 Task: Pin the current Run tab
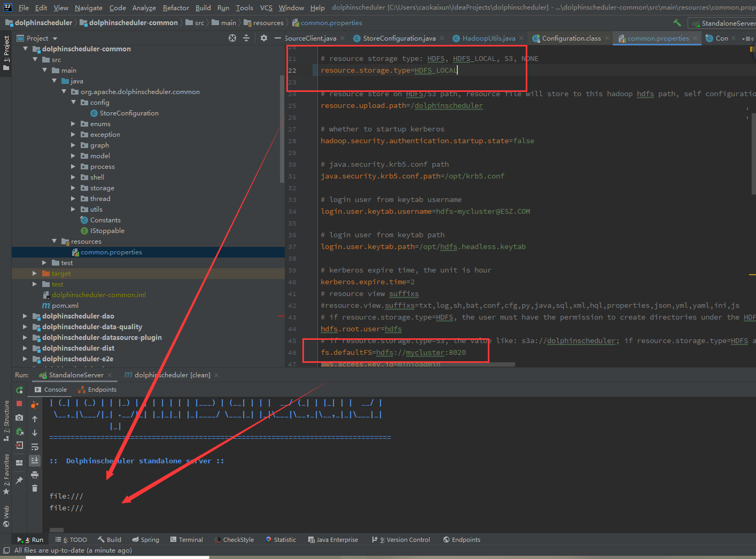pyautogui.click(x=20, y=480)
